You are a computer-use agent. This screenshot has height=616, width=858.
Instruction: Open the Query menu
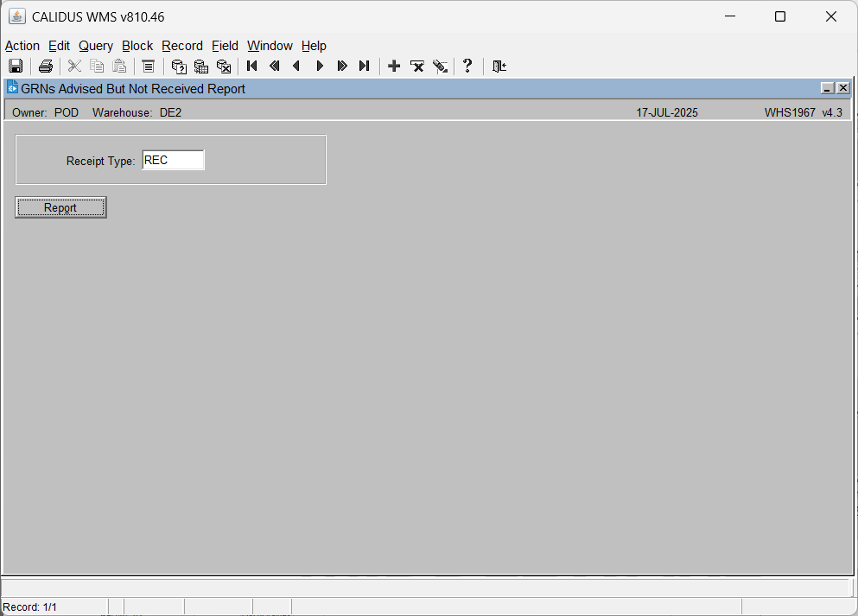tap(96, 46)
